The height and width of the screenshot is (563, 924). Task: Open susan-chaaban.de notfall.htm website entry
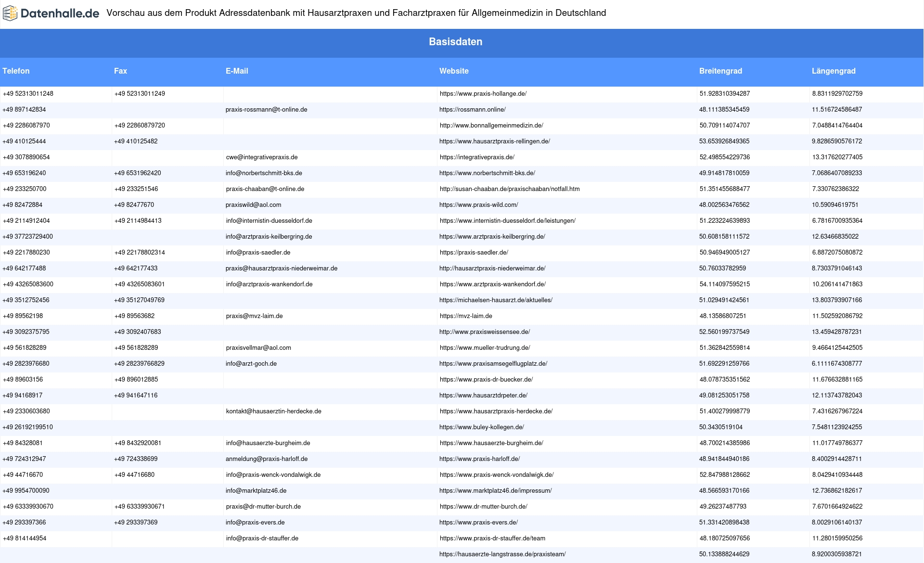(510, 189)
